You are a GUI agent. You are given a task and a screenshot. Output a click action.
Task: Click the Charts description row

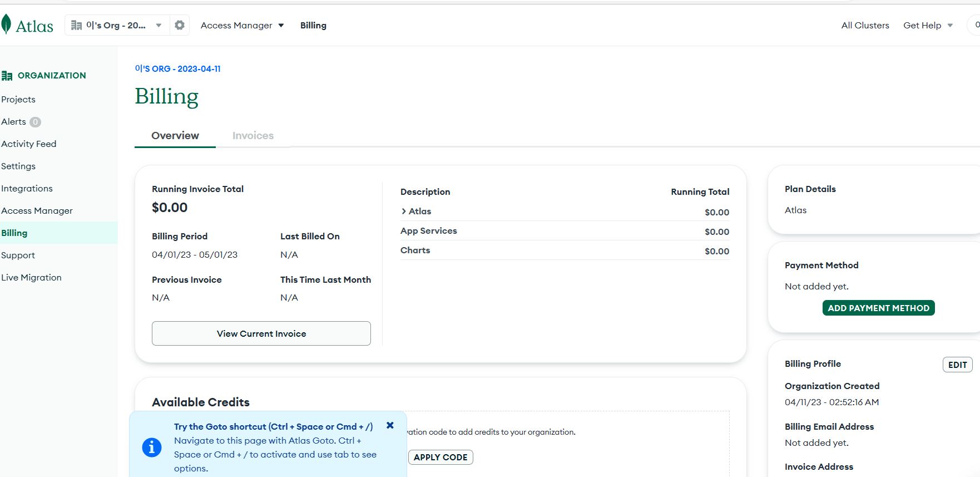[x=565, y=250]
